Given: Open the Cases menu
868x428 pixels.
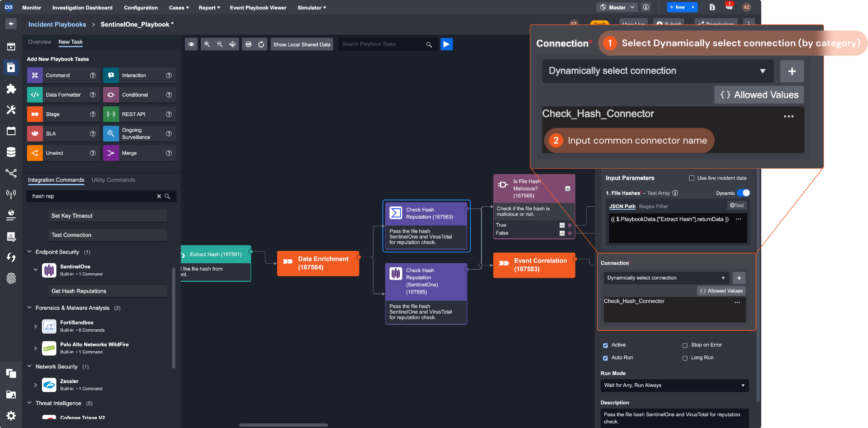Looking at the screenshot, I should click(x=179, y=8).
